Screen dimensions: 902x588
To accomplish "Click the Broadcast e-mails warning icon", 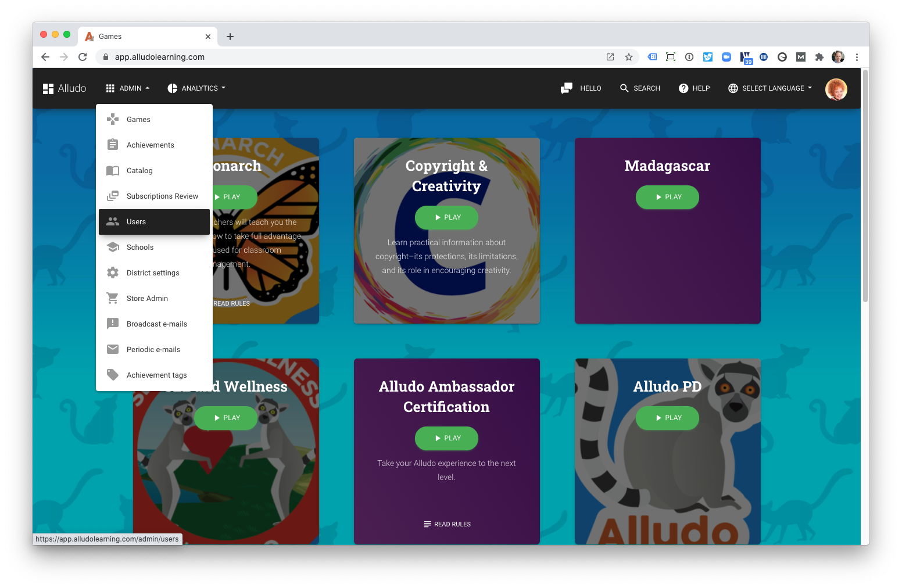I will pyautogui.click(x=113, y=324).
